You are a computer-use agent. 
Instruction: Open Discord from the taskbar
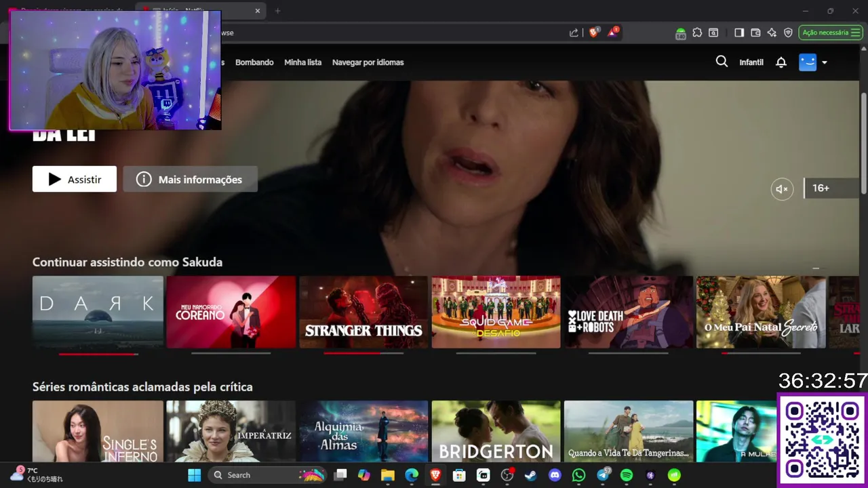(555, 475)
